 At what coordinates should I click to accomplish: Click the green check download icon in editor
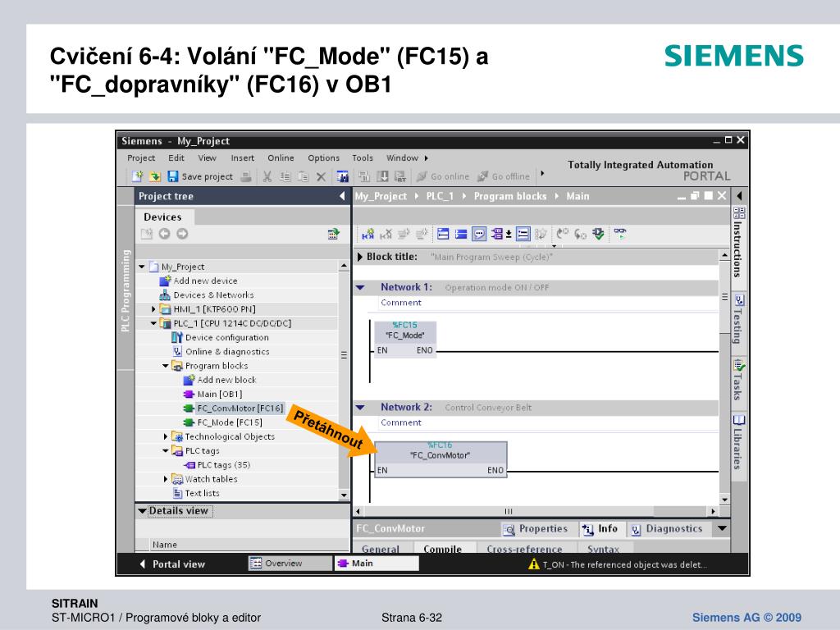click(598, 234)
